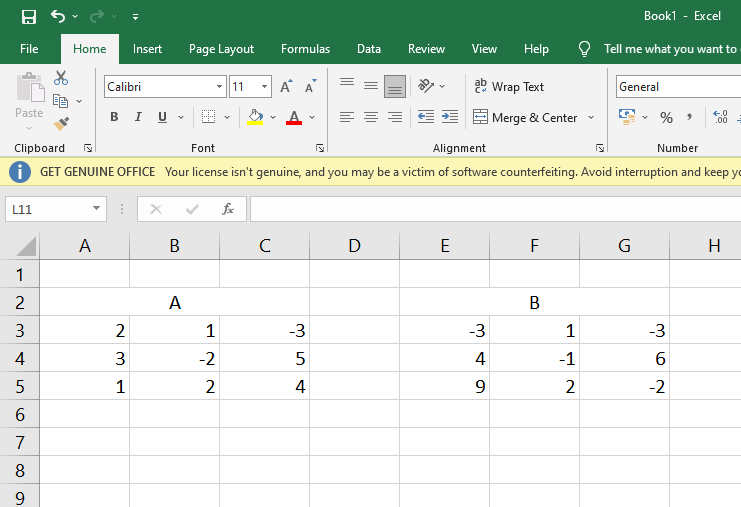Viewport: 741px width, 507px height.
Task: Click Decrease Indent icon
Action: click(x=426, y=117)
